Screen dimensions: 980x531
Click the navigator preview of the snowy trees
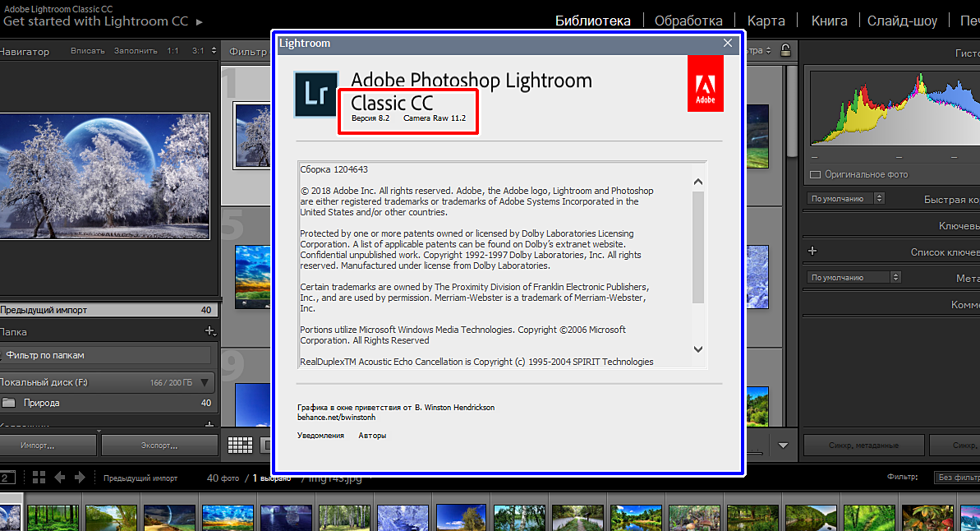(105, 176)
